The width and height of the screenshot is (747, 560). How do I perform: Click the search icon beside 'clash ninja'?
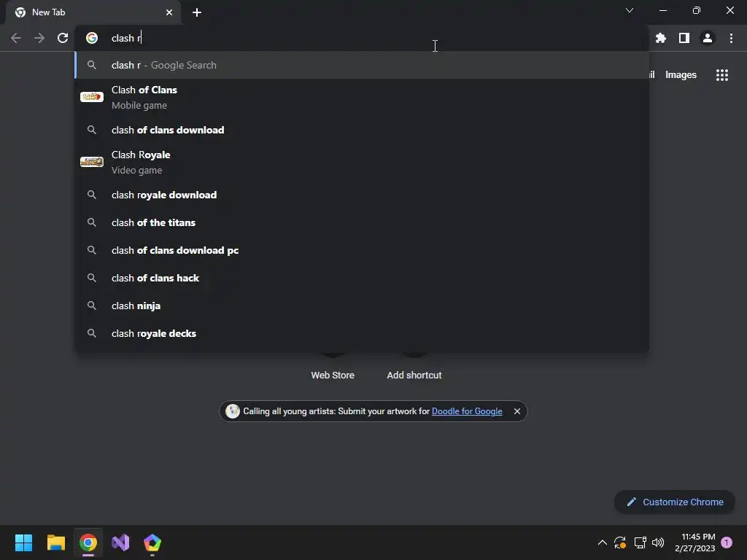pos(92,306)
